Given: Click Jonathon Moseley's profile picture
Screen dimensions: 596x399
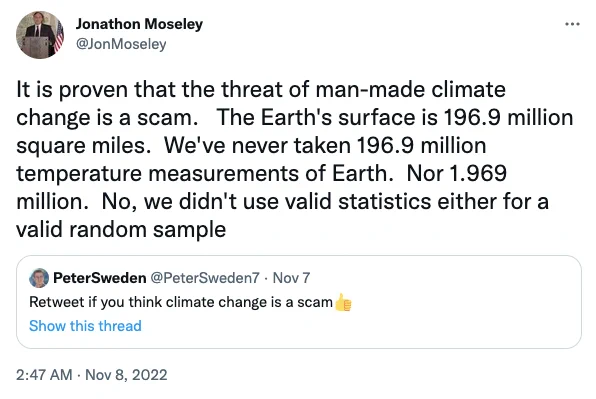Looking at the screenshot, I should [40, 35].
